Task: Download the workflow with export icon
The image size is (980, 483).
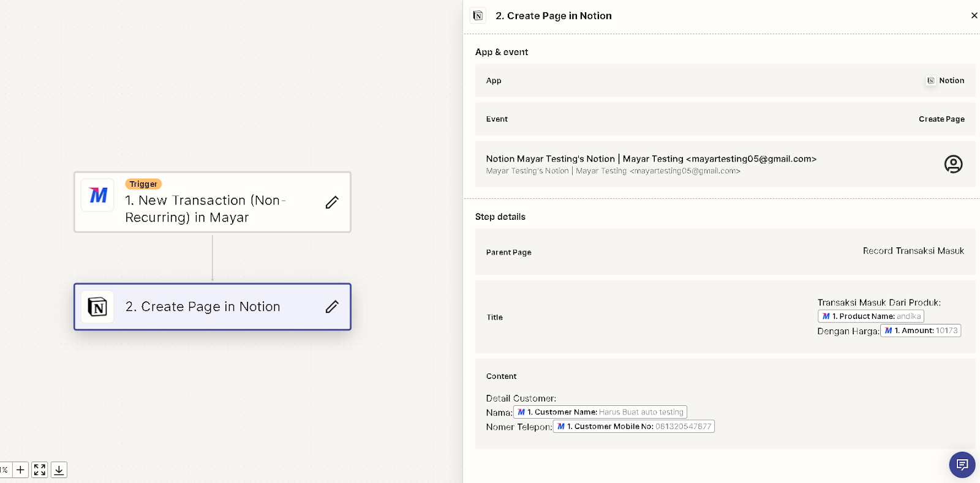Action: [x=59, y=470]
